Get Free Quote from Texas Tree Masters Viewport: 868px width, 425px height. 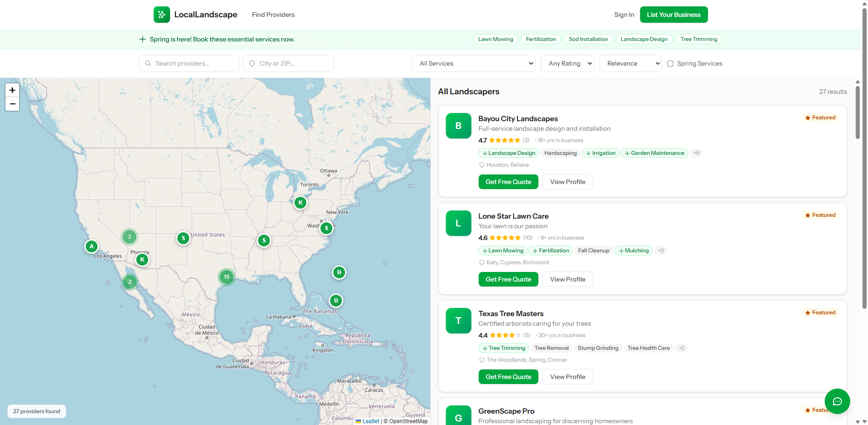(x=508, y=377)
